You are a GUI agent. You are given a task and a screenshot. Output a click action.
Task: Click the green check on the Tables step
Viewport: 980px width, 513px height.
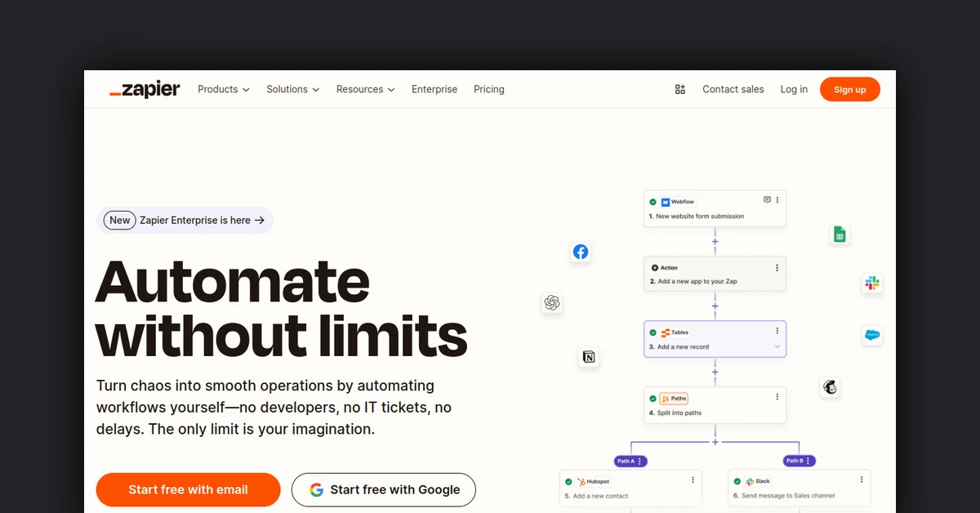click(x=653, y=332)
